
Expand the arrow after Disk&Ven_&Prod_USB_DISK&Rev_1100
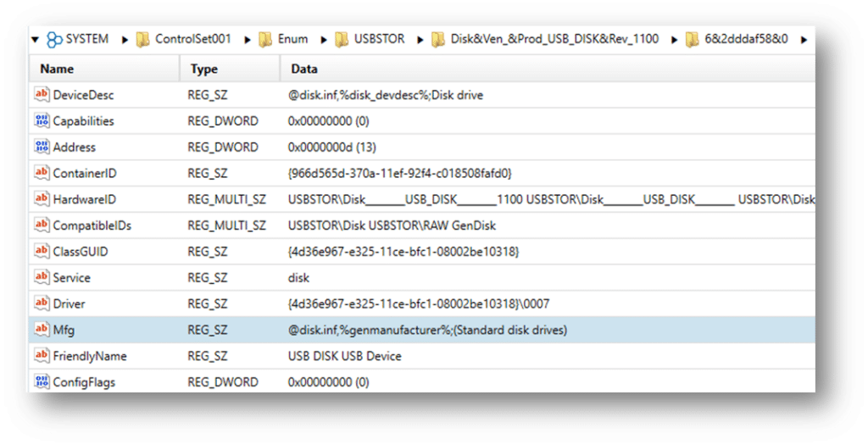pos(674,40)
